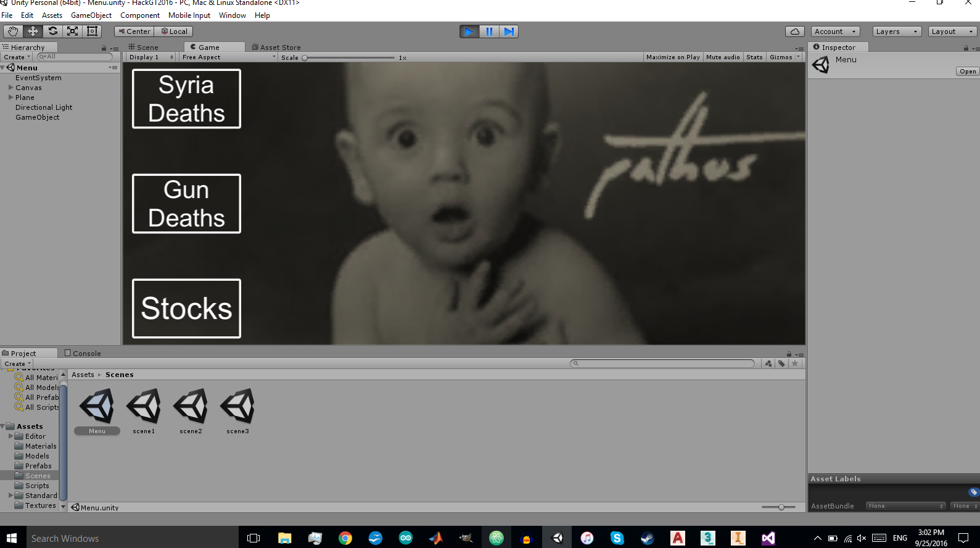This screenshot has width=980, height=548.
Task: Select the scene1 asset icon
Action: [144, 406]
